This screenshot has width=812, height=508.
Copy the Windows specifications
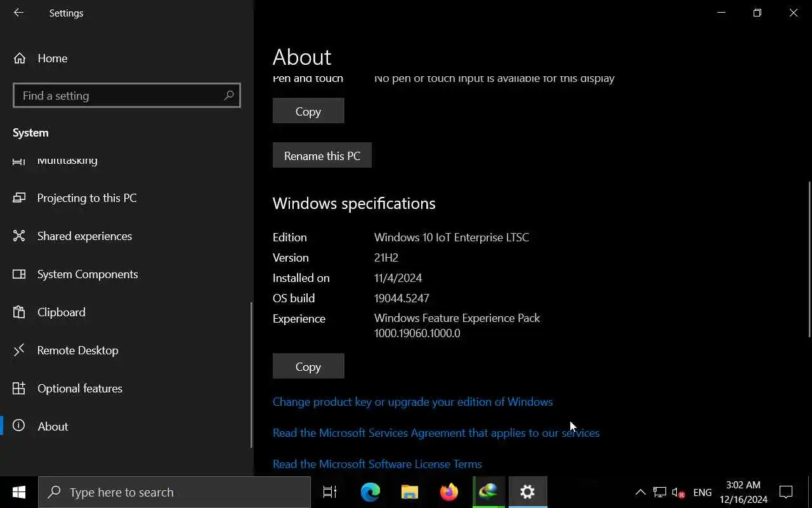coord(308,366)
